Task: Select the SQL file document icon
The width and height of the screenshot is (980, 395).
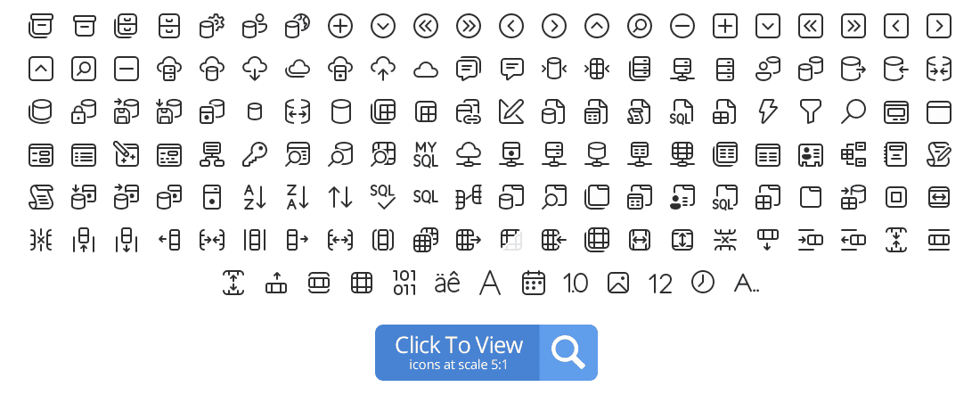Action: 682,111
